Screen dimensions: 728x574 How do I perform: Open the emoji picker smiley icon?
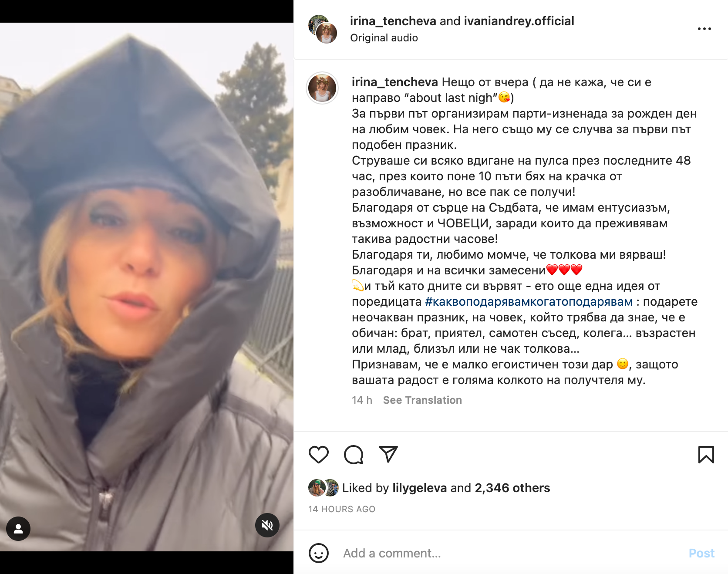319,553
